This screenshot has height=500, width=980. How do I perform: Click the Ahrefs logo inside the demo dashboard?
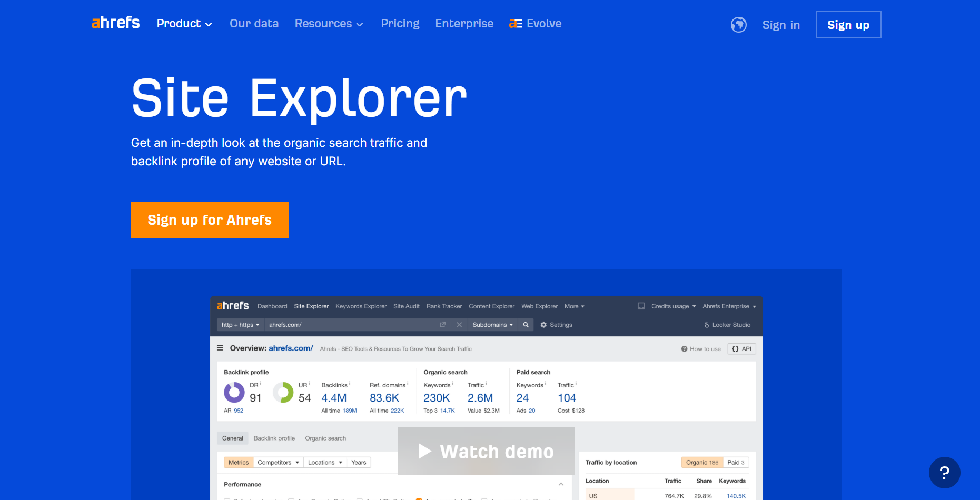(233, 306)
